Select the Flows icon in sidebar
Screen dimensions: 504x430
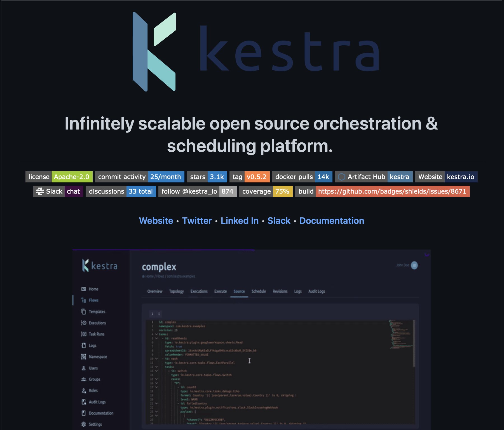click(x=83, y=300)
